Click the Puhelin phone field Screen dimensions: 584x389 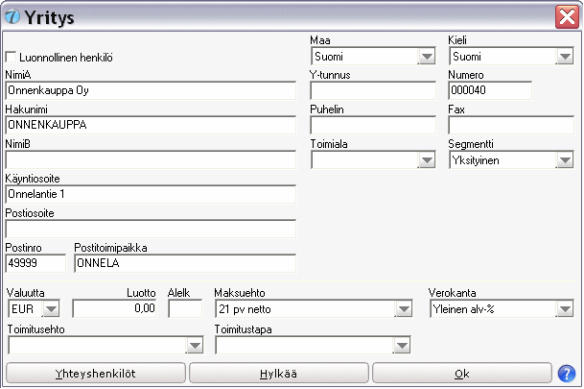tap(373, 125)
